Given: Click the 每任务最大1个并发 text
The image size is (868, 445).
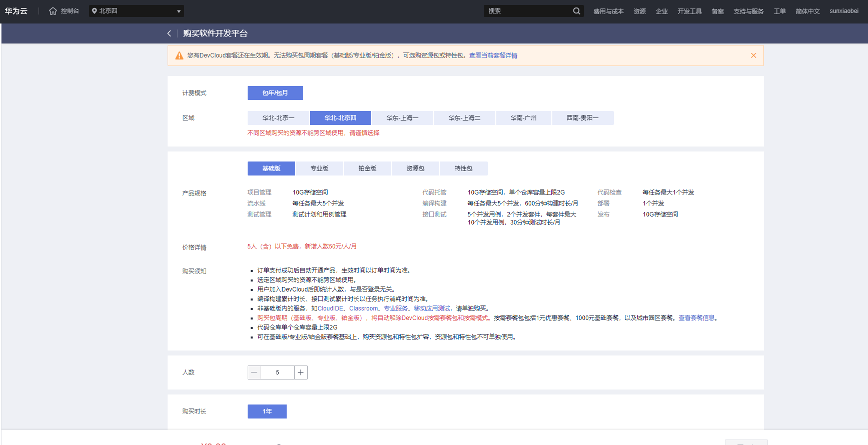Looking at the screenshot, I should [x=668, y=192].
